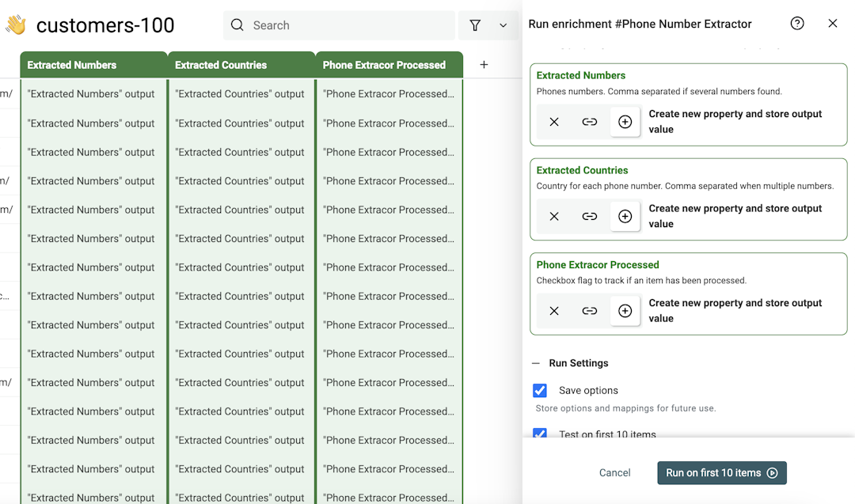Click the help question mark icon

(797, 23)
